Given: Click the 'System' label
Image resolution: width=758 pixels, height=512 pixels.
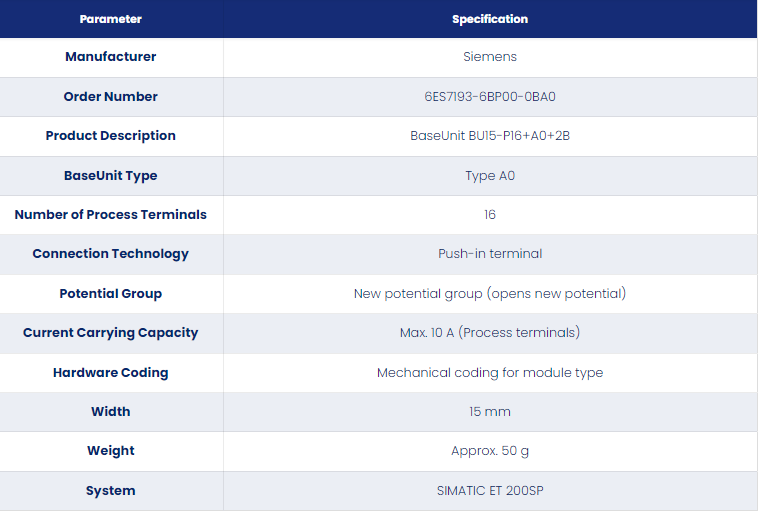Looking at the screenshot, I should [111, 490].
